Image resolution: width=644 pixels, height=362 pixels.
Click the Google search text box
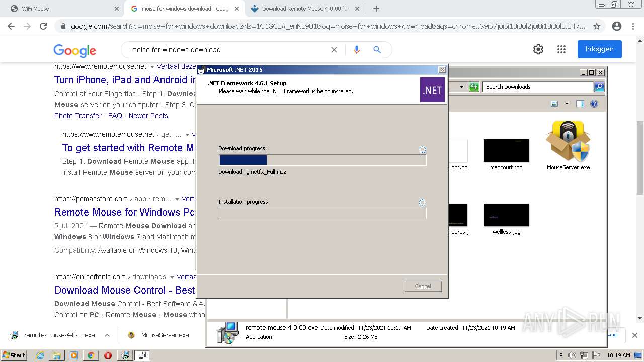point(226,50)
